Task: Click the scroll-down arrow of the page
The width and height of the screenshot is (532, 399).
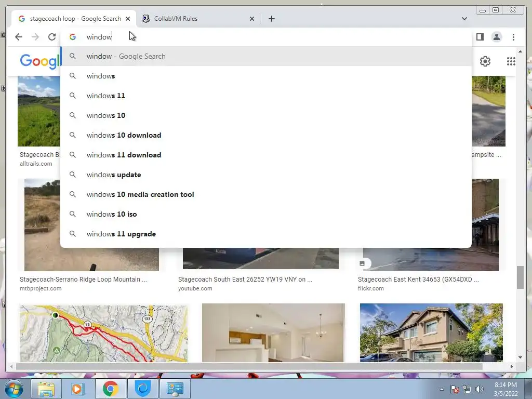Action: pos(520,357)
